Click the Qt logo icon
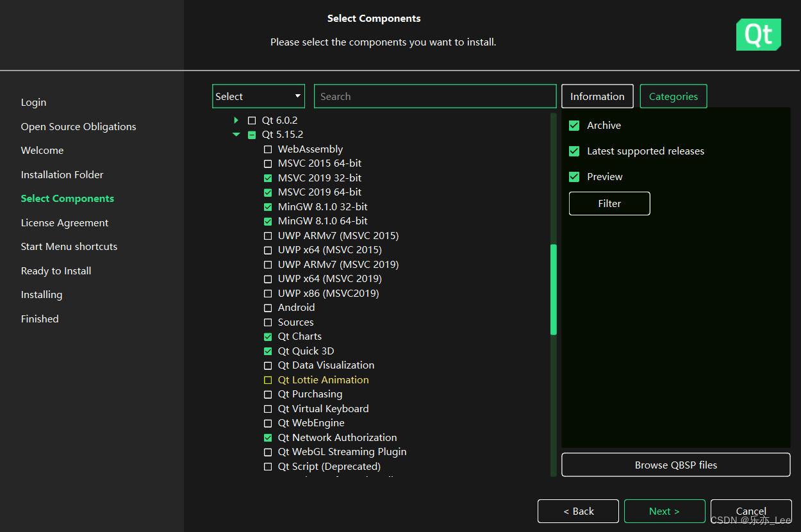 759,35
